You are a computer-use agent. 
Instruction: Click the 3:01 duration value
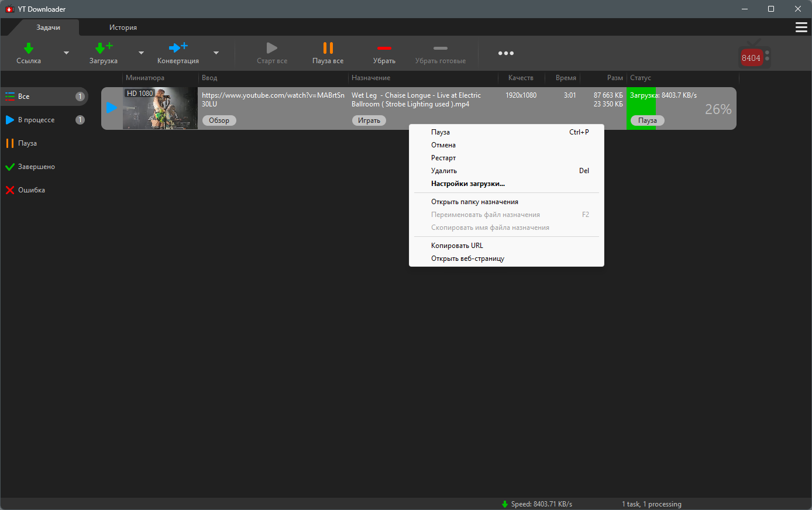570,95
